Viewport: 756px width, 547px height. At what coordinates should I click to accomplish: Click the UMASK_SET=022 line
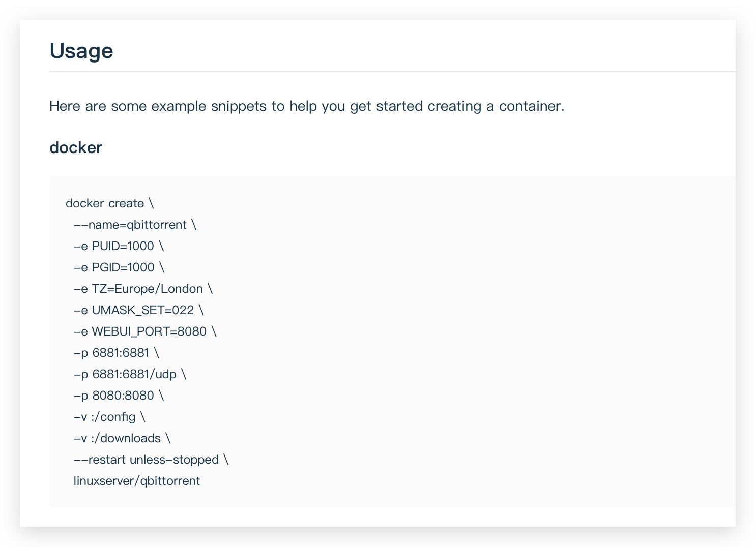pyautogui.click(x=138, y=310)
